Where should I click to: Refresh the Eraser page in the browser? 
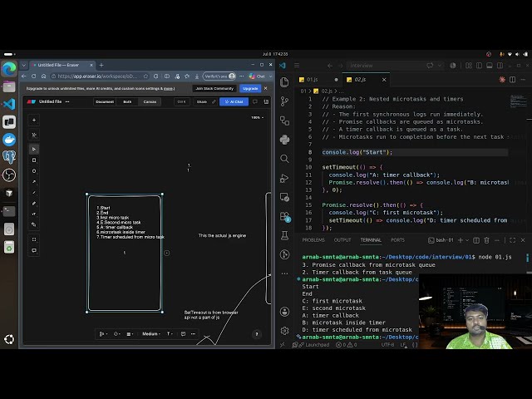(33, 76)
